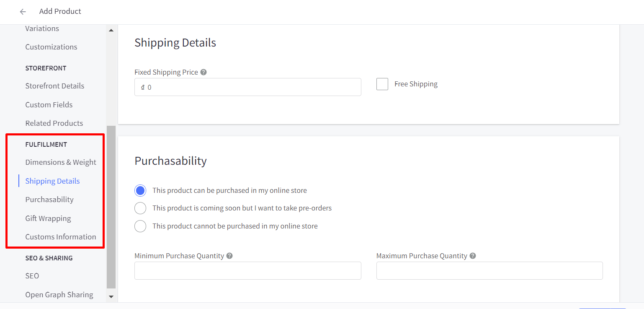Choose the coming soon pre-orders option

(x=140, y=208)
